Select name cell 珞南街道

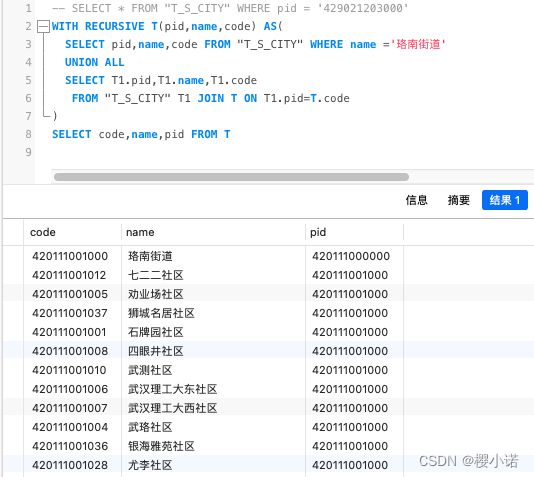coord(150,256)
